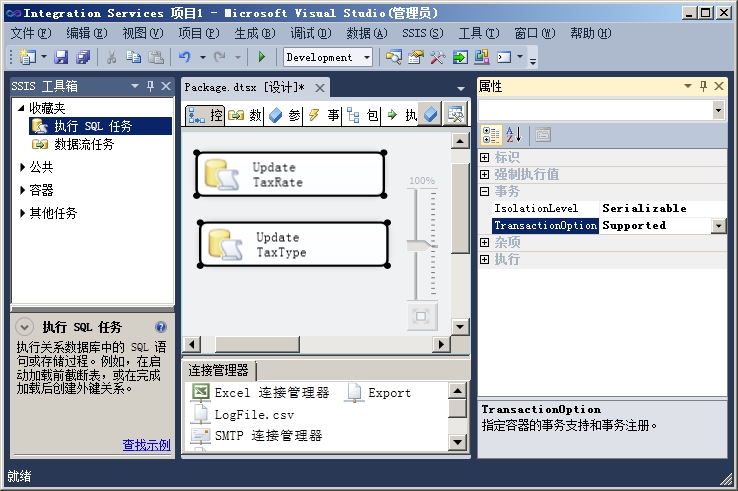Start debugging with green play icon
Screen dimensions: 738x491
(262, 57)
